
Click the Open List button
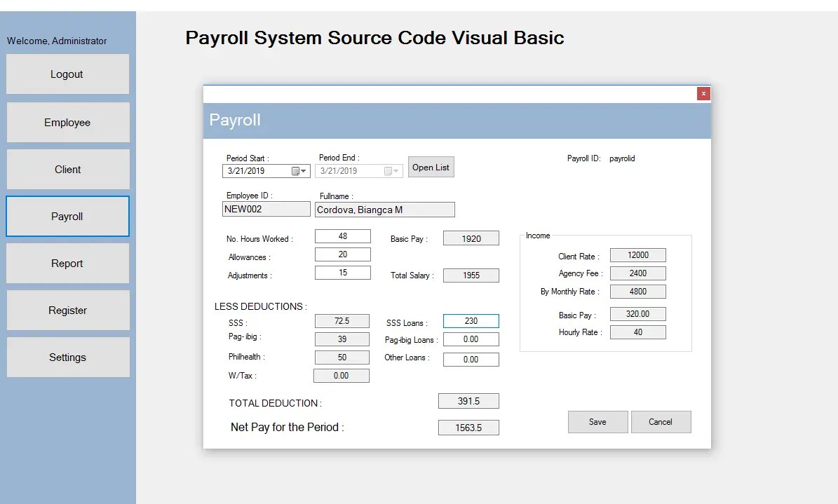[x=431, y=166]
